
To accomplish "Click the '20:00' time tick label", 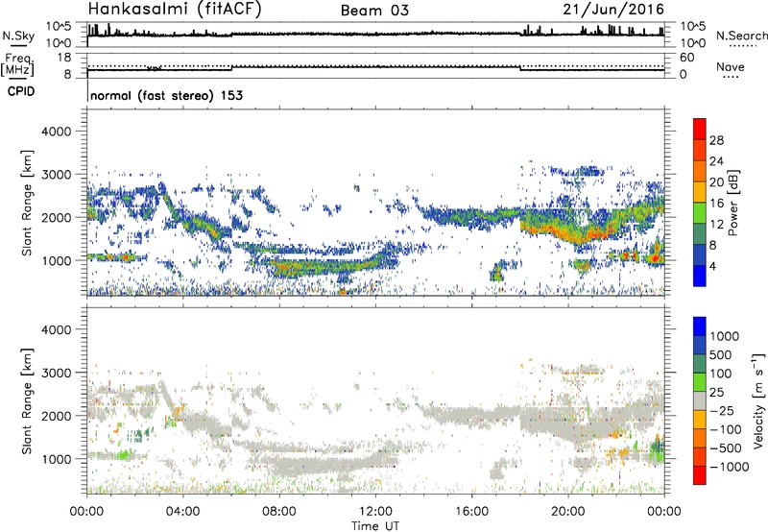I will [567, 512].
